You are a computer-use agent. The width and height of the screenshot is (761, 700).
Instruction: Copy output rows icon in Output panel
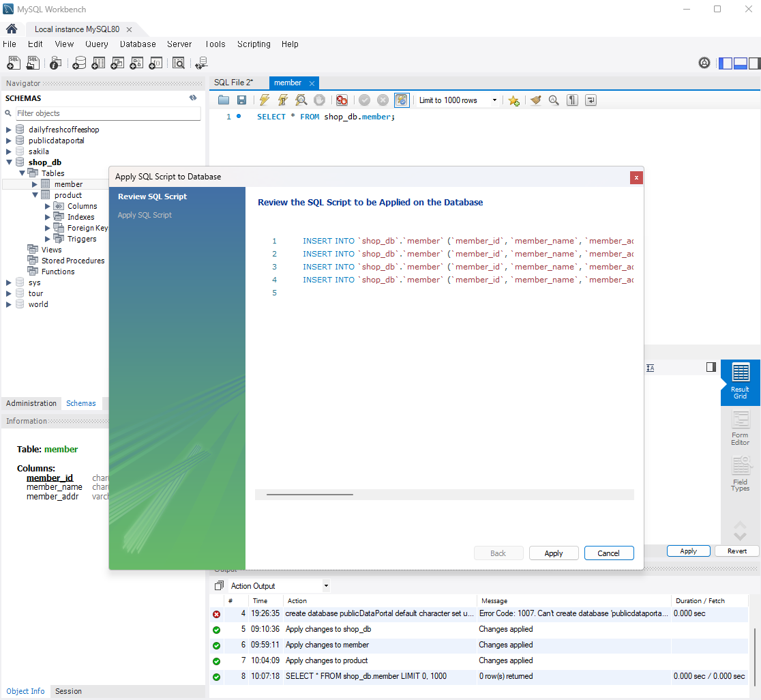[x=220, y=586]
